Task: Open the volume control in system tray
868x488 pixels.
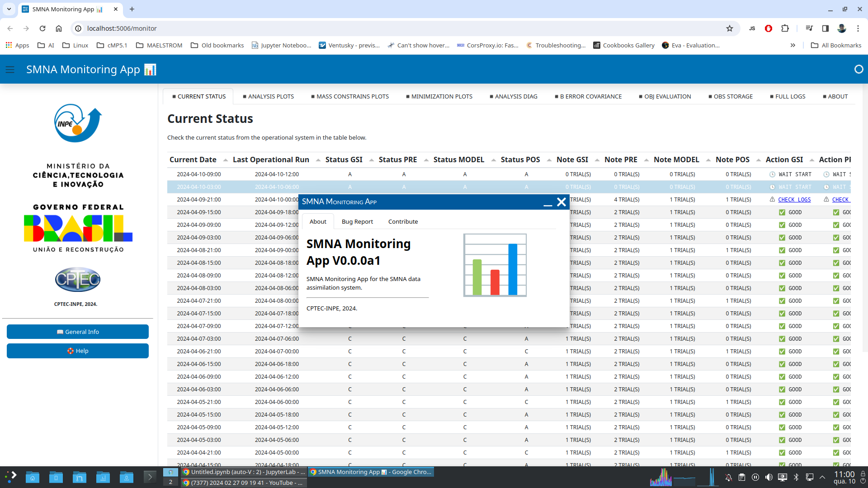Action: pyautogui.click(x=769, y=477)
